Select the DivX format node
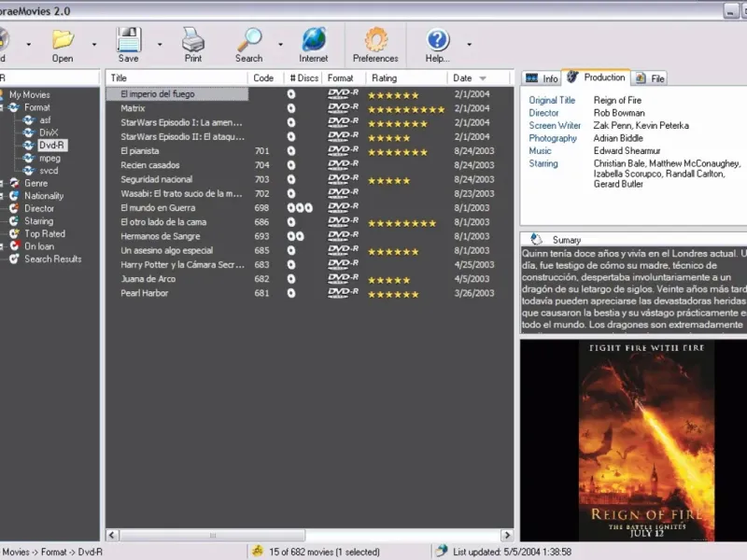747x560 pixels. coord(49,133)
